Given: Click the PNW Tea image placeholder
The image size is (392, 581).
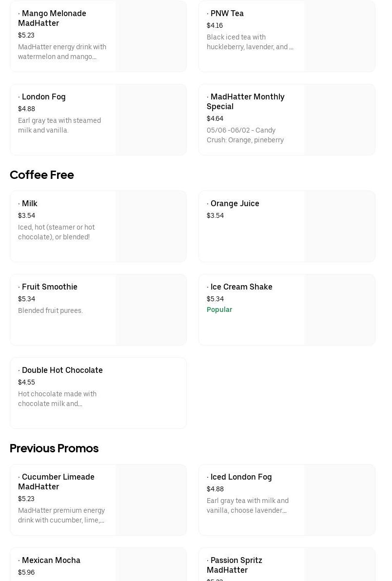Looking at the screenshot, I should 339,36.
